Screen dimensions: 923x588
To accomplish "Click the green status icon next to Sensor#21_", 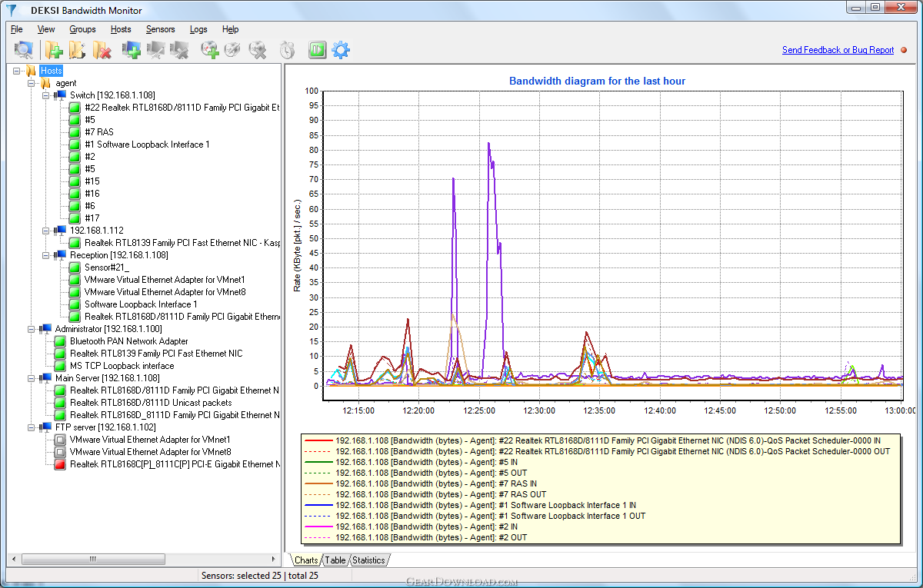I will pyautogui.click(x=75, y=267).
